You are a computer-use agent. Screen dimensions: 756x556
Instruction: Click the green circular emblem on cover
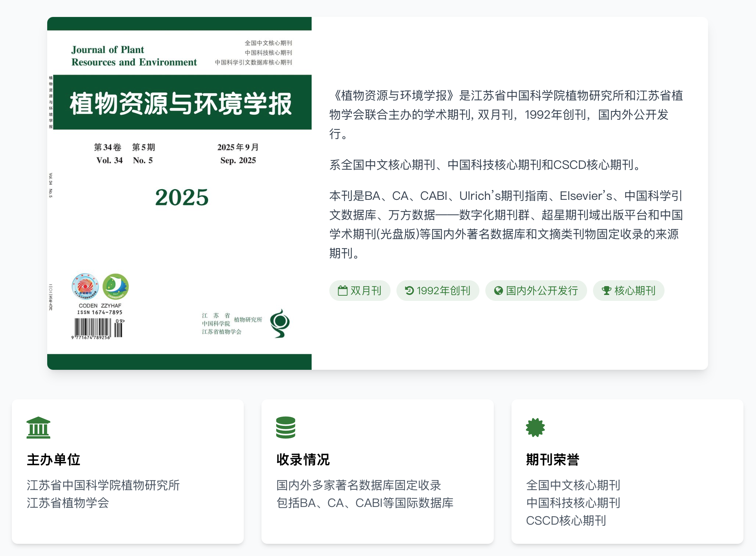pyautogui.click(x=115, y=286)
